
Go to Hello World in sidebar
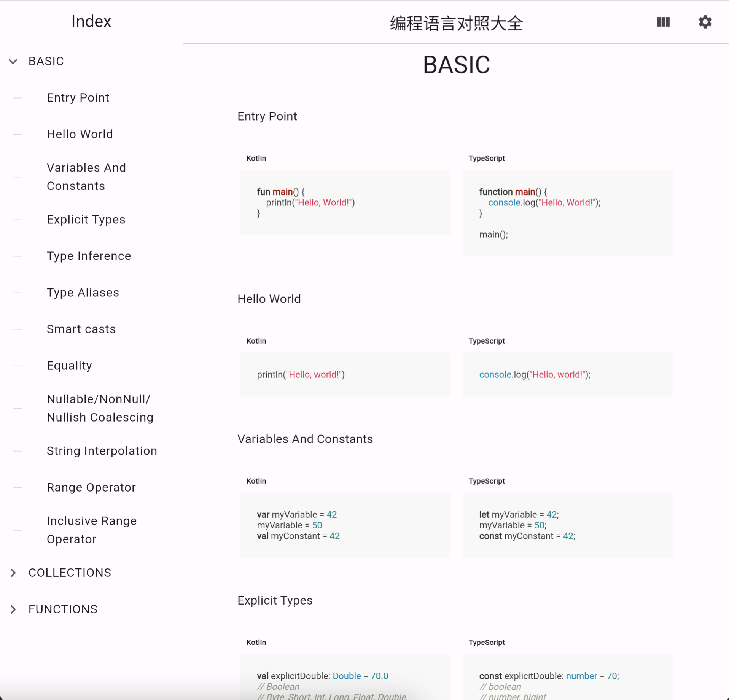(80, 134)
